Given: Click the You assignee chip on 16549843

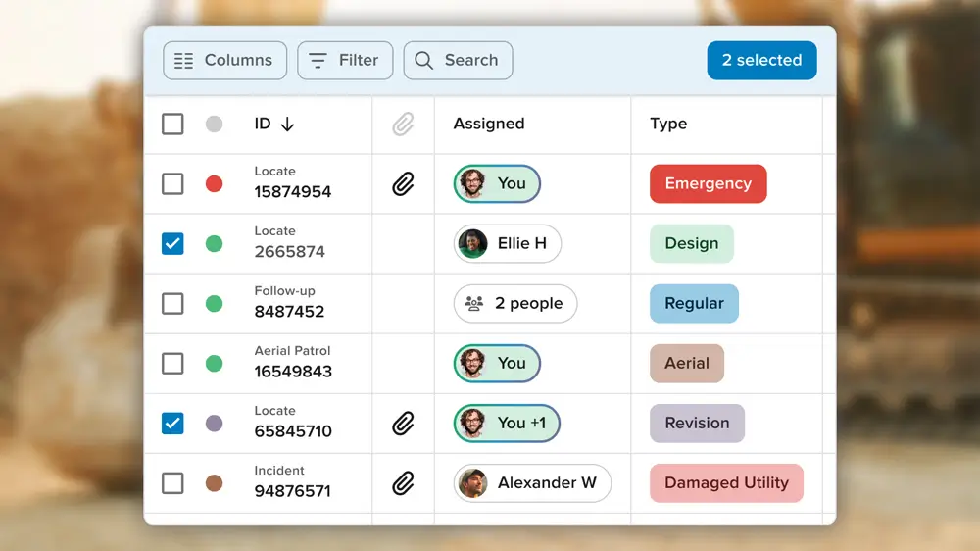Looking at the screenshot, I should coord(497,364).
